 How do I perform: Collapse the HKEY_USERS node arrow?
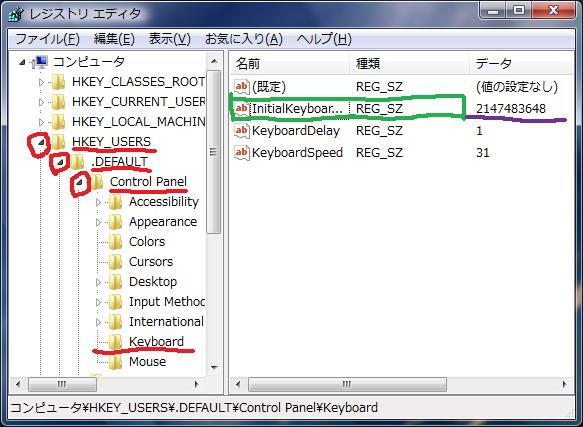pos(42,142)
